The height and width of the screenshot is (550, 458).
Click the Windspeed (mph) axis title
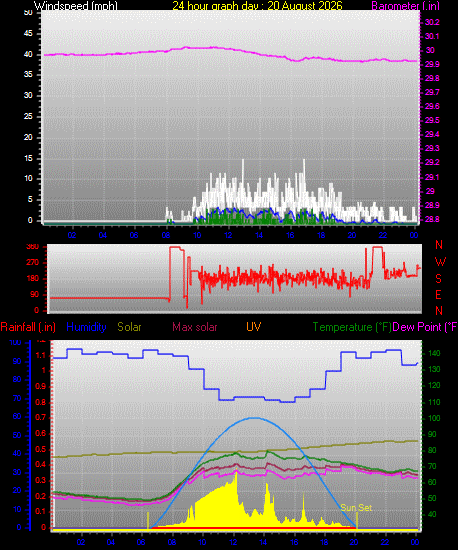click(75, 6)
